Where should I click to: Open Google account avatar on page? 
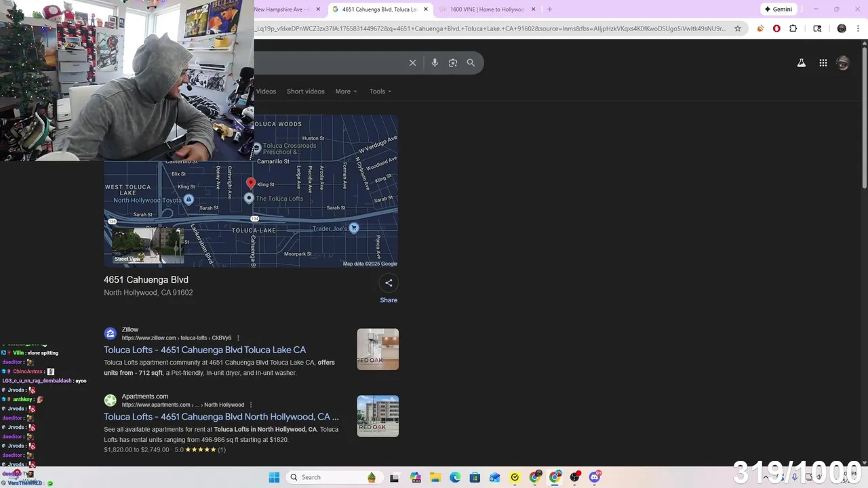pyautogui.click(x=843, y=63)
